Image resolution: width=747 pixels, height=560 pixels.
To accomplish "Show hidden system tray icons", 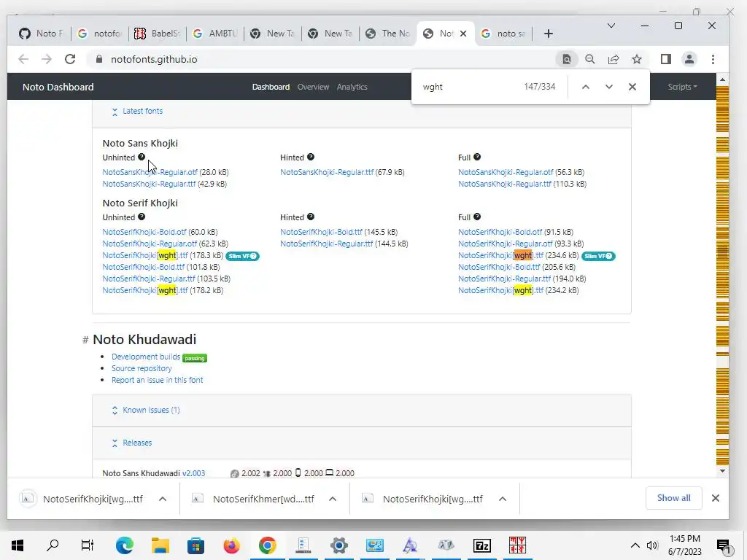I will [x=635, y=545].
